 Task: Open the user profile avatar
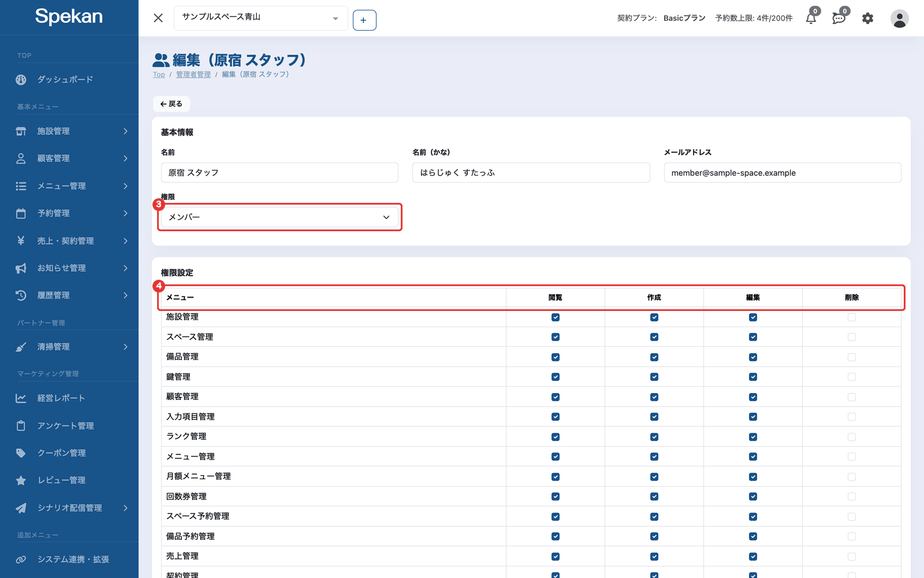[899, 18]
